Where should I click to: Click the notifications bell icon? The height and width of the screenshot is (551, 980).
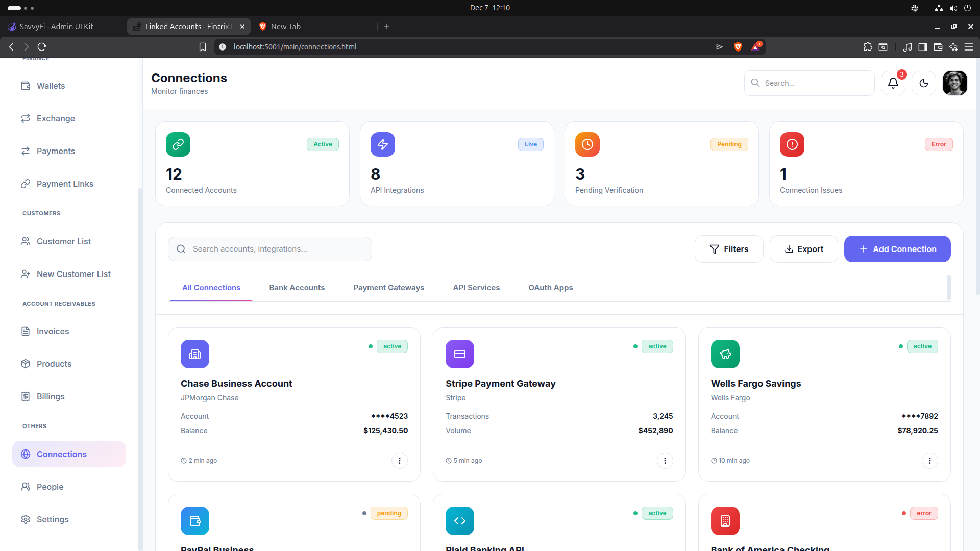pyautogui.click(x=893, y=83)
